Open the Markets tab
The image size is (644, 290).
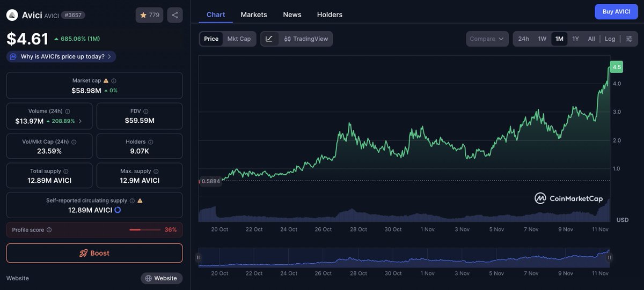tap(254, 14)
